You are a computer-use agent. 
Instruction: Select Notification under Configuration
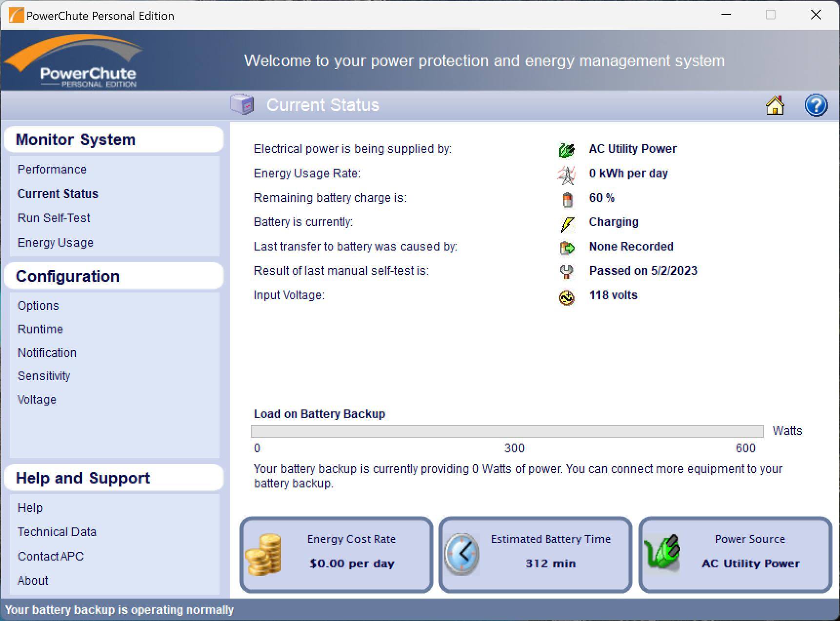[47, 352]
